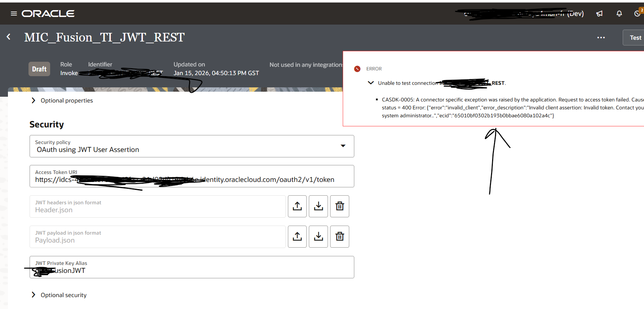Go back using the left arrow
This screenshot has width=644, height=309.
(9, 37)
